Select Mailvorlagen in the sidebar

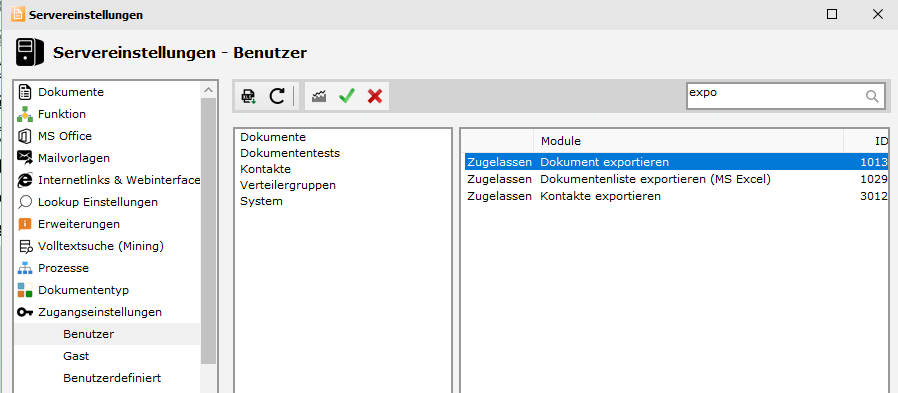[x=74, y=158]
